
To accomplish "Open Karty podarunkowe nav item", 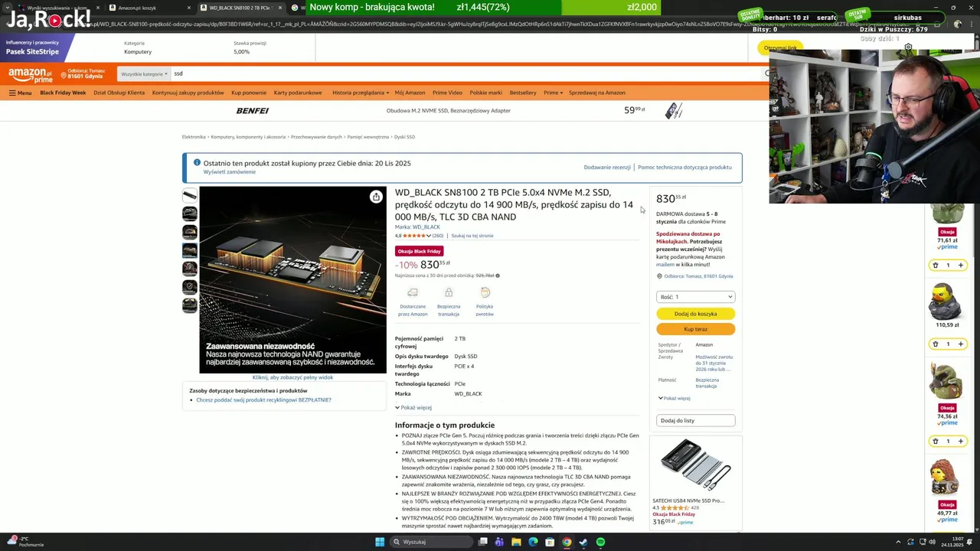I will pos(298,93).
